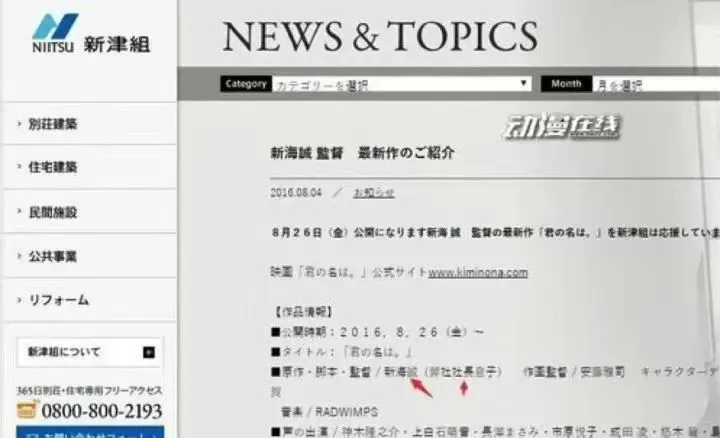Click the phone icon beside 0800-800-2193

click(x=28, y=411)
